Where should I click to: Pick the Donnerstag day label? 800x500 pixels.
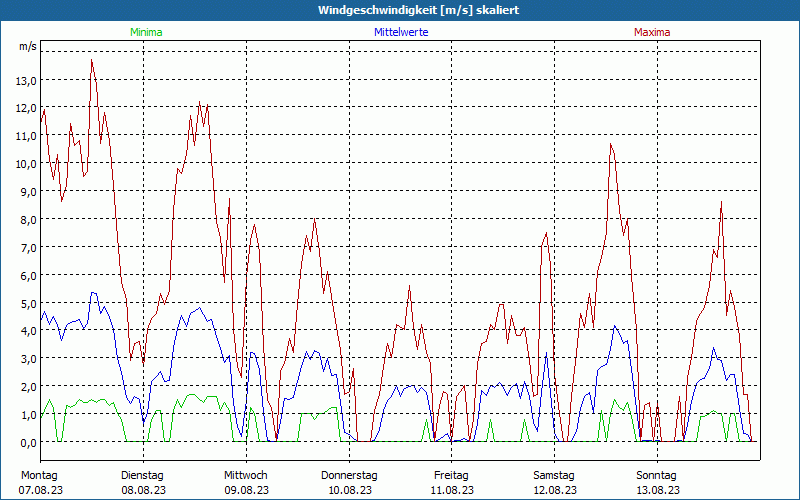pyautogui.click(x=349, y=475)
